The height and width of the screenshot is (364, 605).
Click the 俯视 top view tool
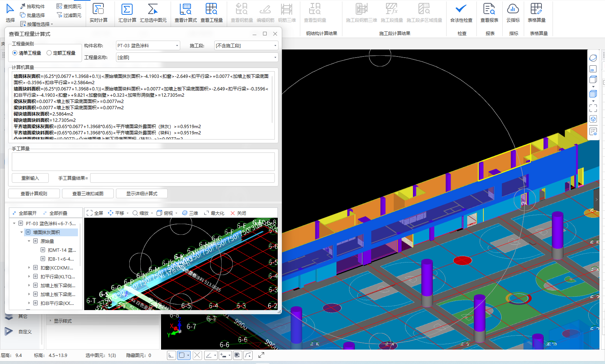point(167,213)
